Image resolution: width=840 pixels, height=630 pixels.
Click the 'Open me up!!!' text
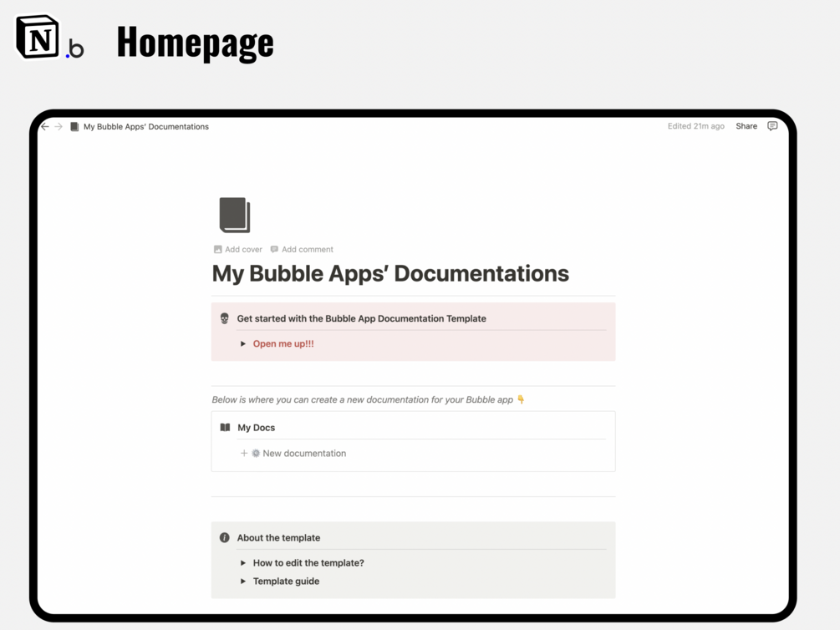pyautogui.click(x=283, y=344)
